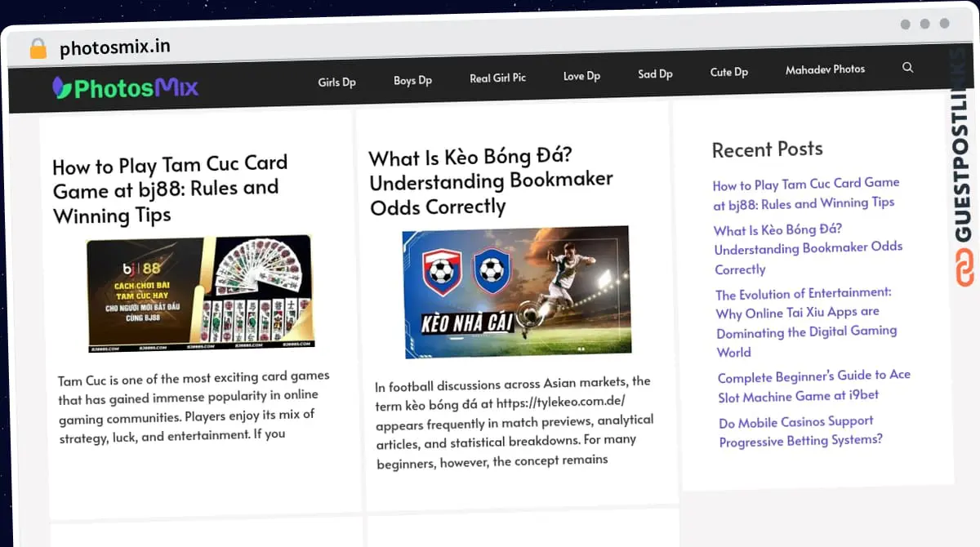Open the Tam Cuc Card Game article title
Image resolution: width=980 pixels, height=547 pixels.
click(171, 190)
